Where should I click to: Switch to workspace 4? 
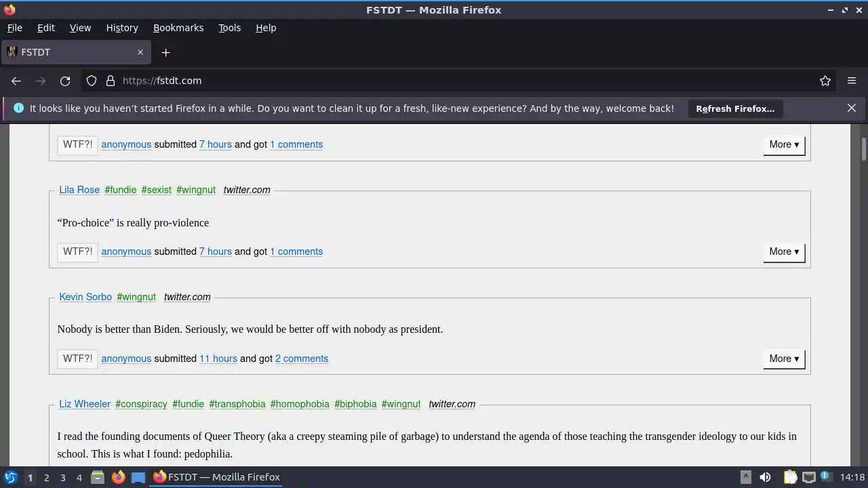pyautogui.click(x=79, y=477)
